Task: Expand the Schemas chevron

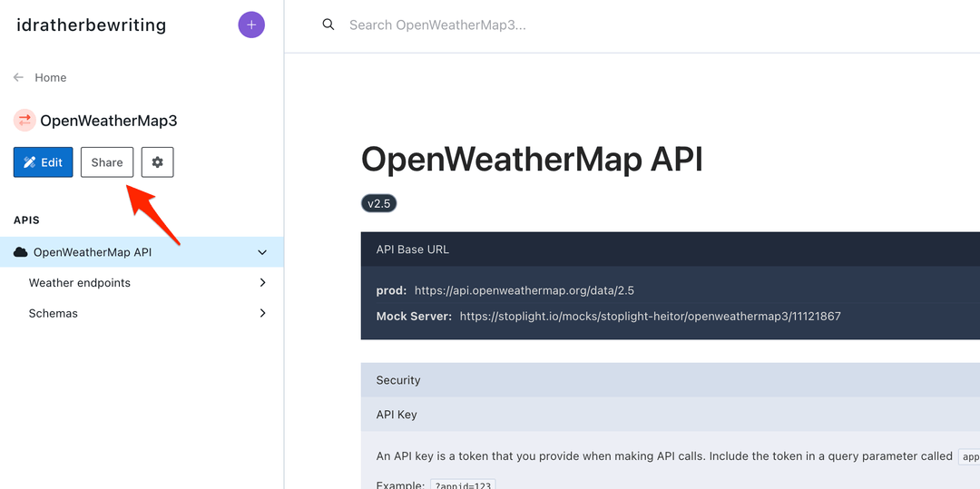Action: coord(262,313)
